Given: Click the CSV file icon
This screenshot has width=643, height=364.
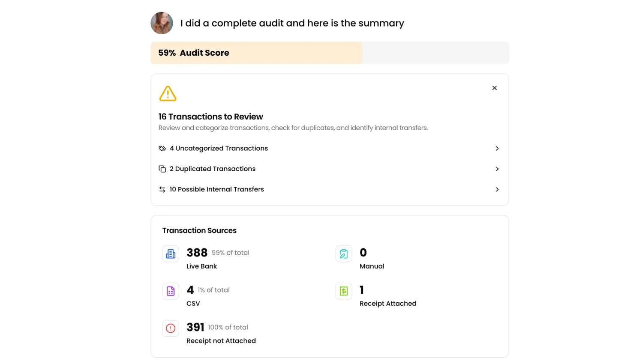Looking at the screenshot, I should [171, 291].
